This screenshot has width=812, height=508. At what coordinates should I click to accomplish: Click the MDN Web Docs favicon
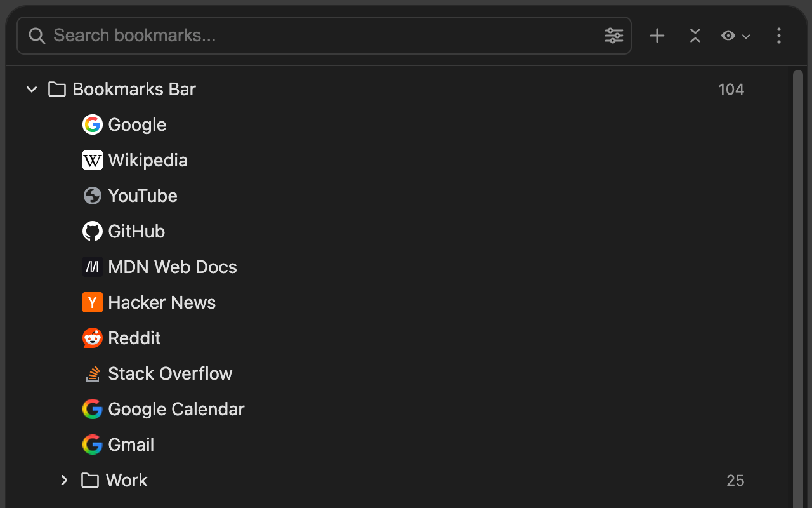[93, 267]
